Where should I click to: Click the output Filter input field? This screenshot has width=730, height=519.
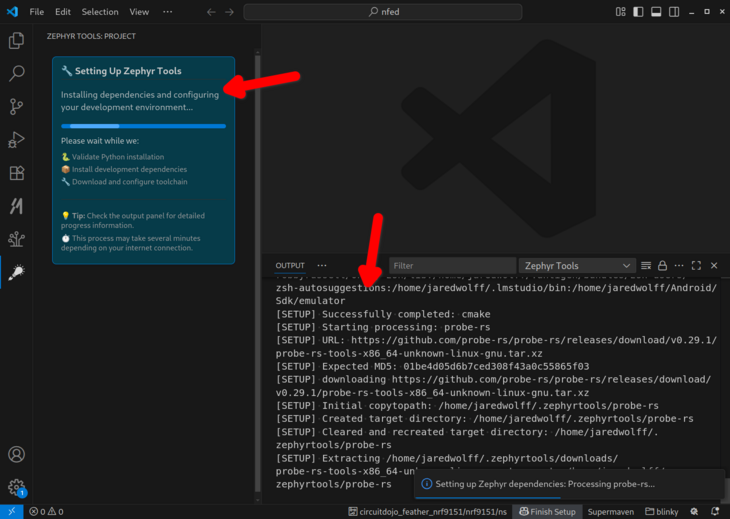452,266
